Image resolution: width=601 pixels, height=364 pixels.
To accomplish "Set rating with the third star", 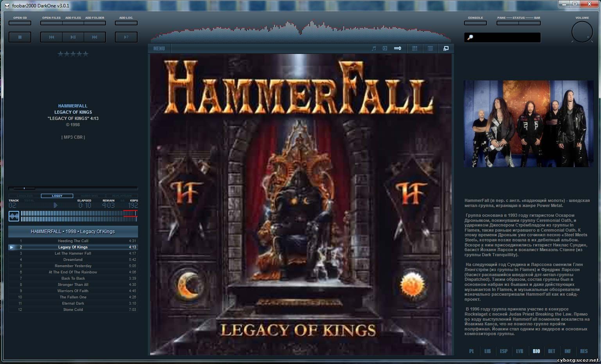I will (73, 54).
